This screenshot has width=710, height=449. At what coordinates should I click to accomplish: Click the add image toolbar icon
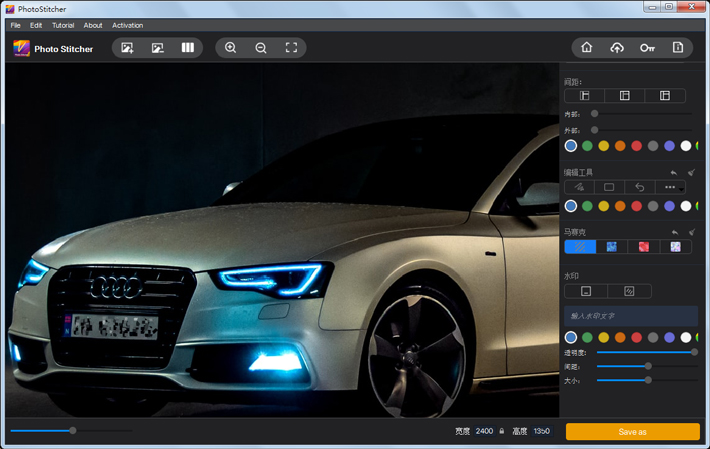(127, 48)
